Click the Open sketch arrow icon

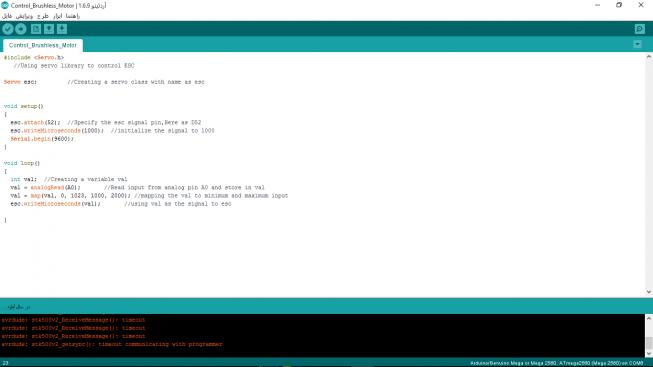49,29
